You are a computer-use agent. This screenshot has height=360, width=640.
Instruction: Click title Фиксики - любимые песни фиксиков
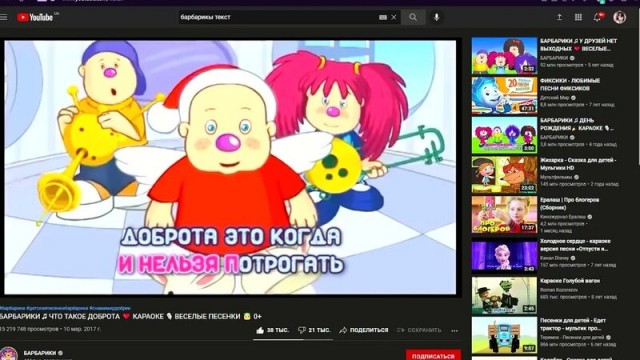click(x=570, y=84)
